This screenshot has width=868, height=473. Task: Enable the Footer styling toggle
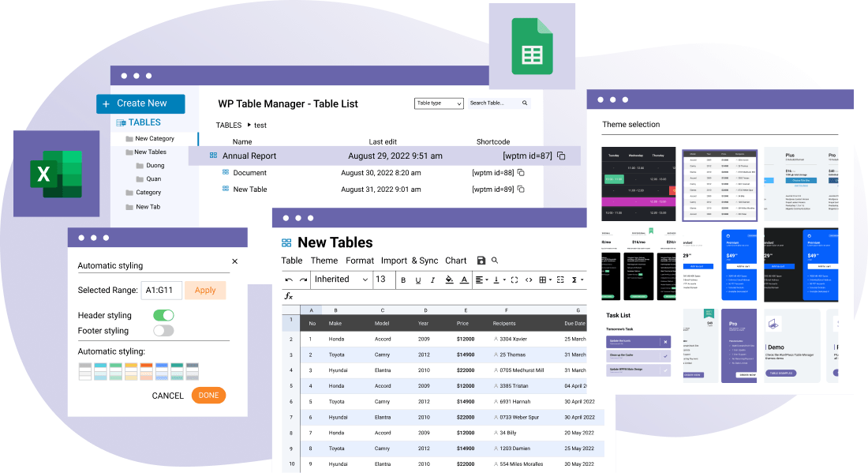(163, 331)
